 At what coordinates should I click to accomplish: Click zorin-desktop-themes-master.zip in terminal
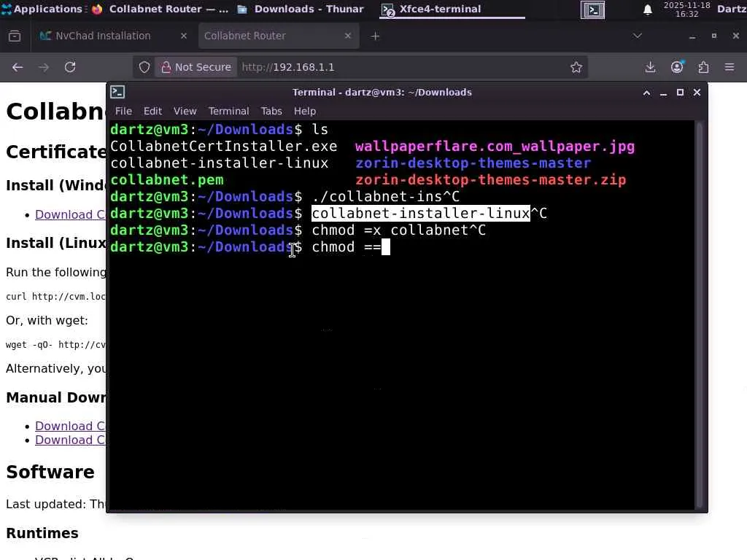coord(491,180)
